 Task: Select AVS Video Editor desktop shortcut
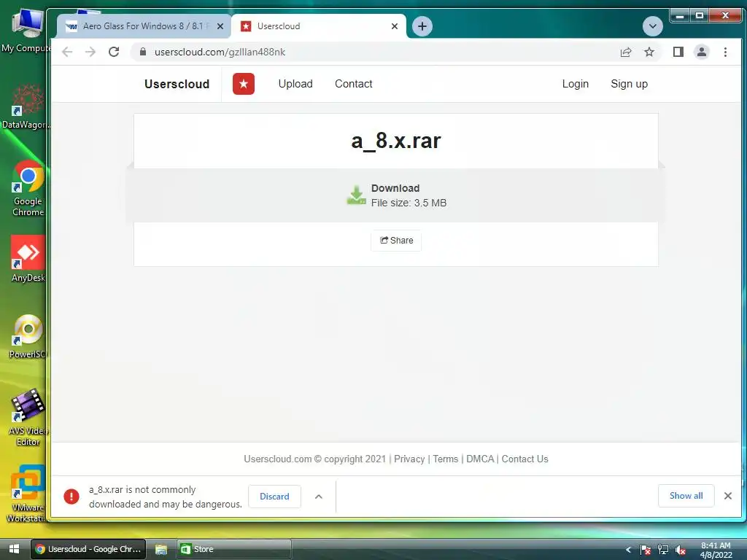28,418
